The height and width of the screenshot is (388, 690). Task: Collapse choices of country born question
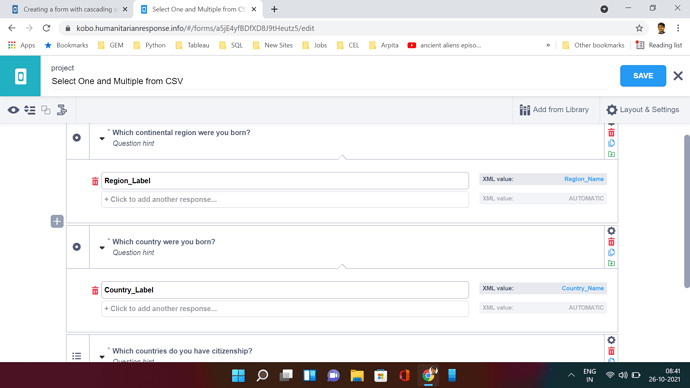pos(102,248)
